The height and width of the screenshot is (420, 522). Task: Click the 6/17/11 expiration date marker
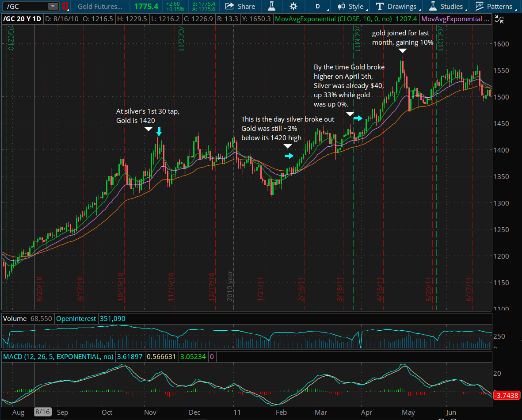469,289
